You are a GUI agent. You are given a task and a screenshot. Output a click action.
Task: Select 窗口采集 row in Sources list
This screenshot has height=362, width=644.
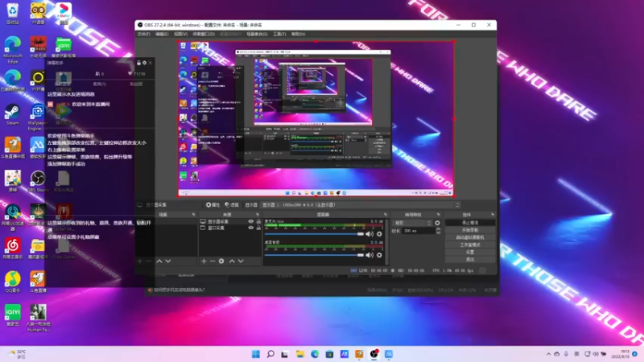pos(230,228)
